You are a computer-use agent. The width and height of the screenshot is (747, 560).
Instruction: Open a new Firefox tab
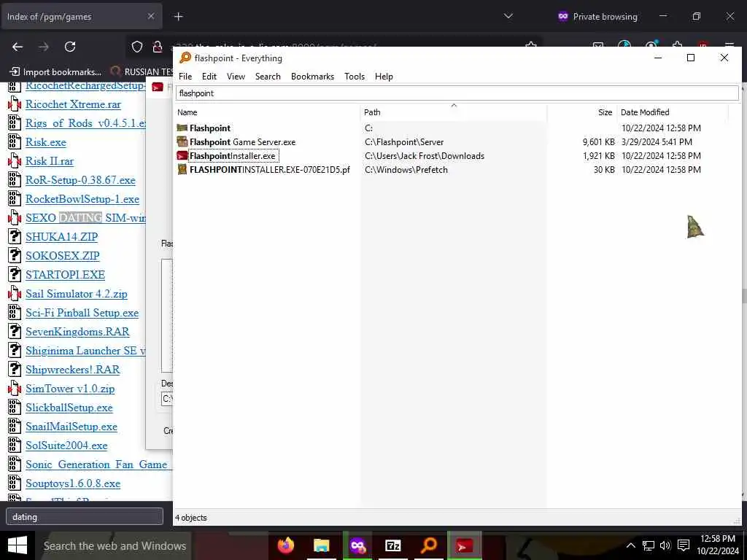point(178,17)
